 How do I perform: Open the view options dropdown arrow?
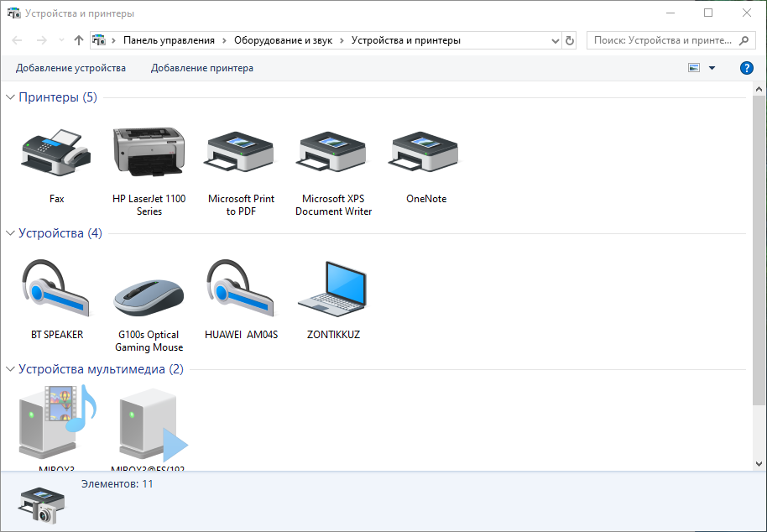tap(711, 68)
